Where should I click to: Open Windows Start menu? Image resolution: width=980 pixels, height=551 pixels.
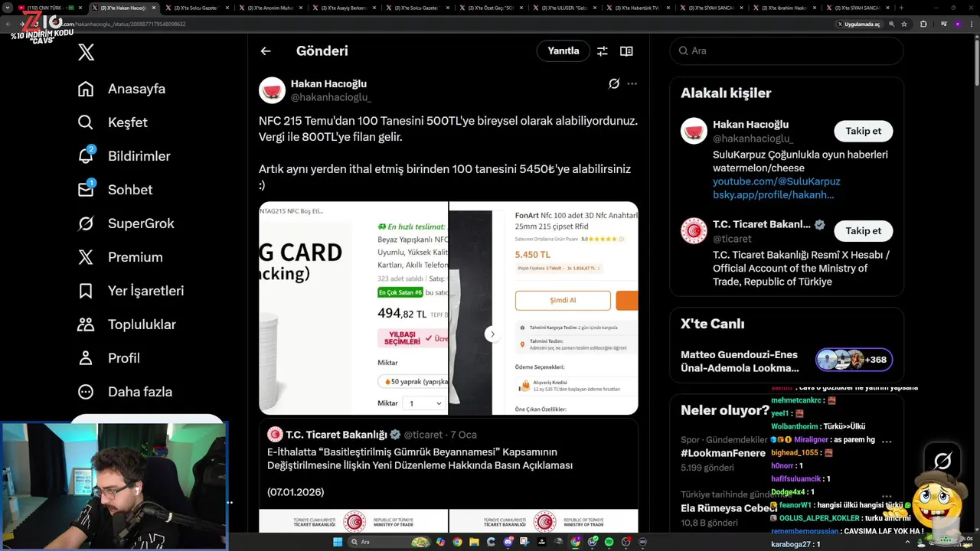(x=338, y=542)
